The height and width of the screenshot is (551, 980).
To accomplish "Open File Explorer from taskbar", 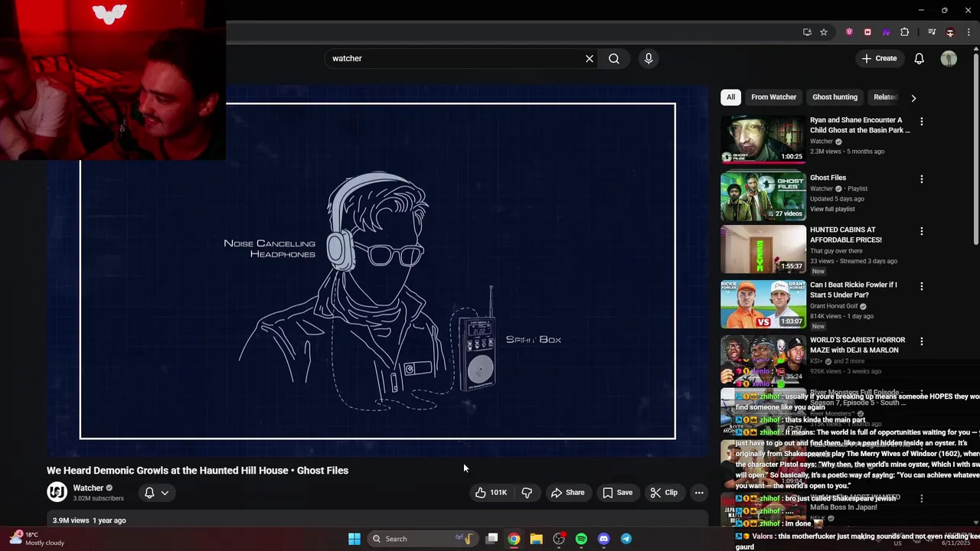I will pos(536,539).
